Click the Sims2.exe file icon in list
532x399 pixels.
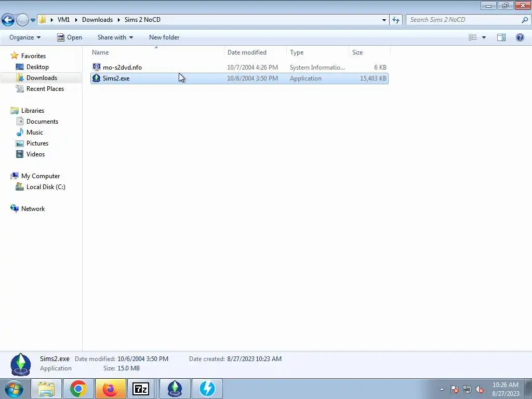tap(97, 78)
